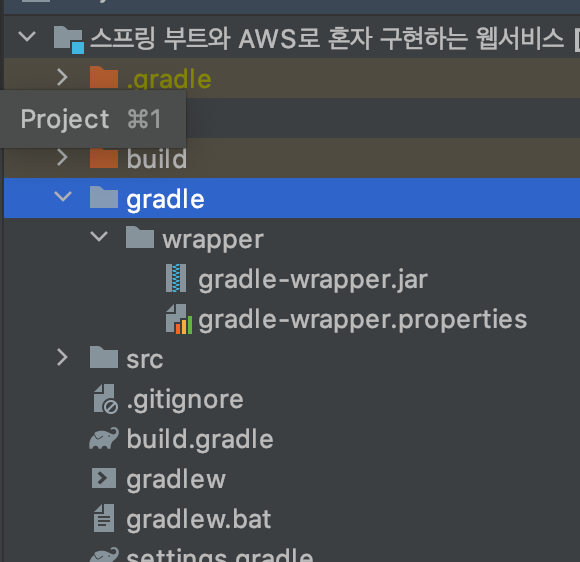Click the .gitignore file icon
The height and width of the screenshot is (562, 580).
[x=105, y=398]
